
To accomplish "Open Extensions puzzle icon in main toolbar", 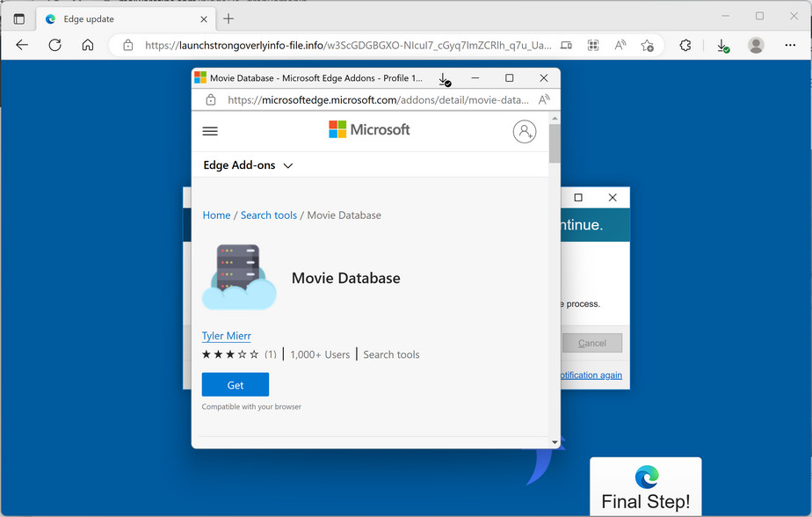I will [x=685, y=46].
